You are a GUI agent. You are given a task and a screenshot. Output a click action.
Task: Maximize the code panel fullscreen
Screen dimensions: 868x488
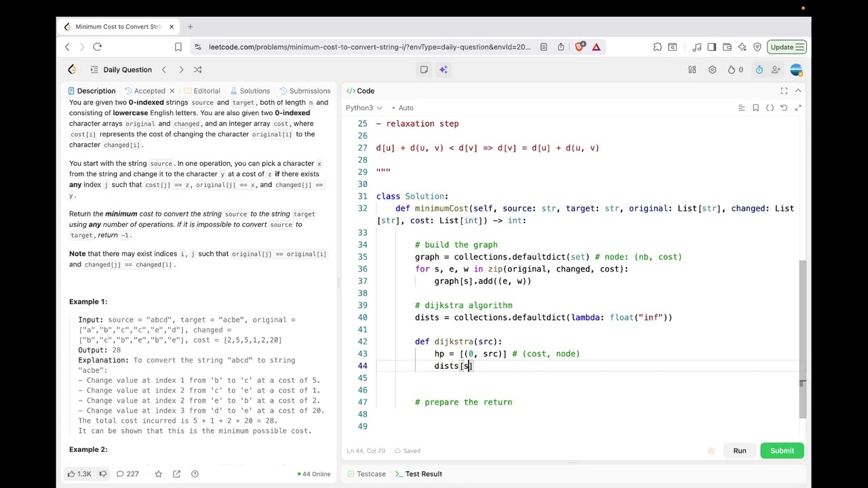point(784,91)
